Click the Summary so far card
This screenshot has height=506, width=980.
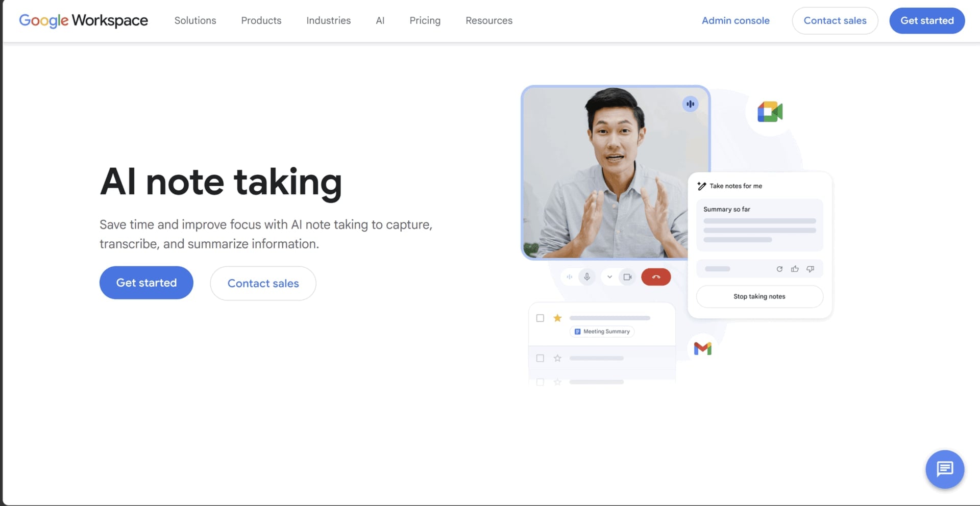coord(759,225)
